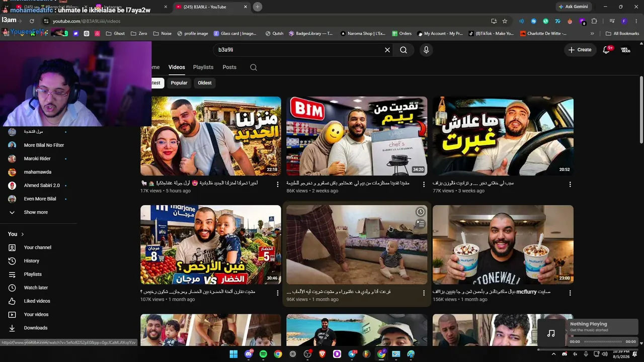Screen dimensions: 644x362
Task: Click the YouTube search magnifier button
Action: [404, 50]
